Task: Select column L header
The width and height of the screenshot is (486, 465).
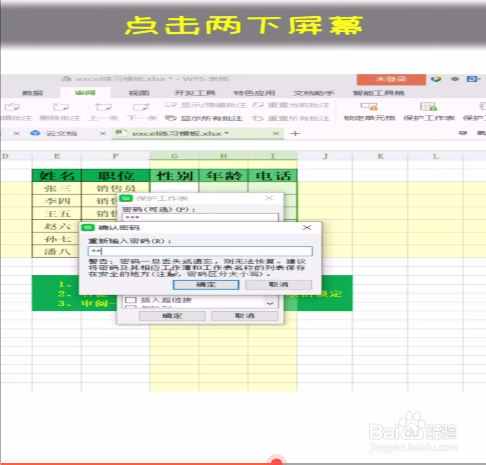Action: [435, 156]
